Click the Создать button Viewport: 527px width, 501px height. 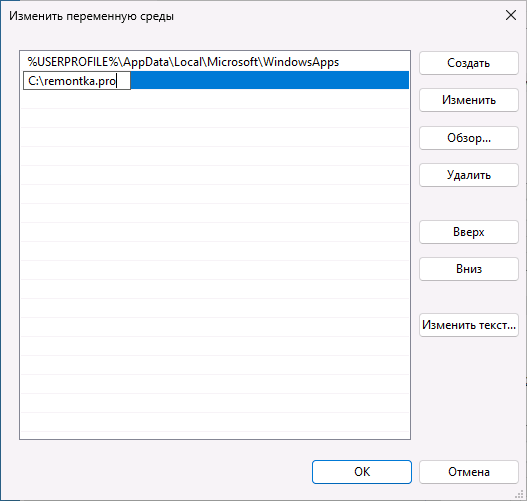tap(469, 63)
